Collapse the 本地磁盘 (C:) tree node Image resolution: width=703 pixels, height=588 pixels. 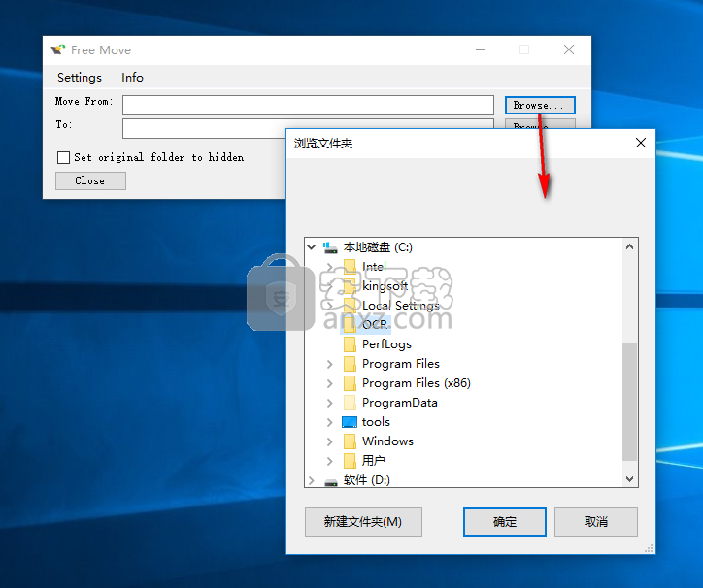tap(312, 247)
